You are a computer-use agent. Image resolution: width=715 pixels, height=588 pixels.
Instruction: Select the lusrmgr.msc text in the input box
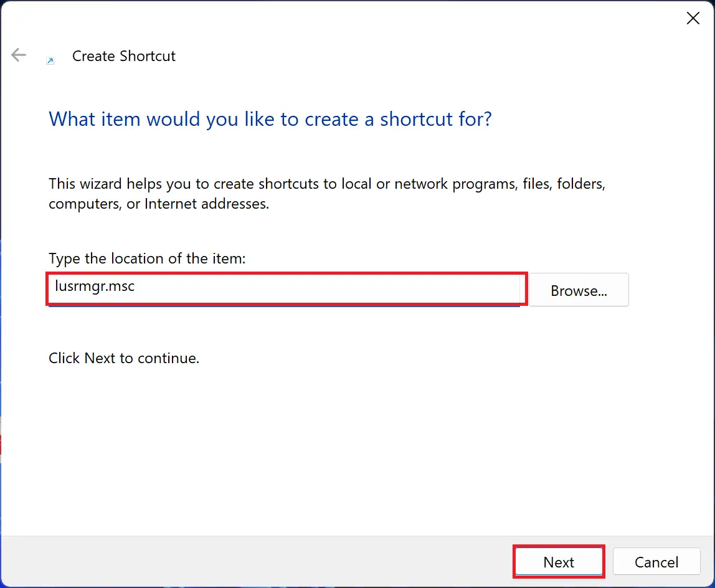pyautogui.click(x=95, y=288)
